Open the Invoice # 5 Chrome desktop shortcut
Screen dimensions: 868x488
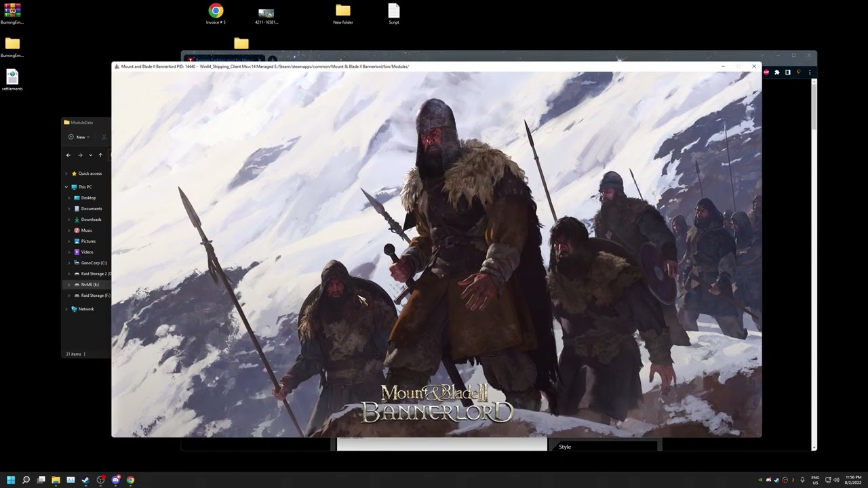(216, 14)
